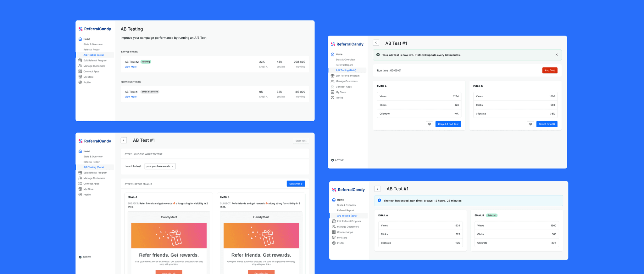The width and height of the screenshot is (644, 274).
Task: Click ACTIVE check icon in setup test panel
Action: pos(80,257)
